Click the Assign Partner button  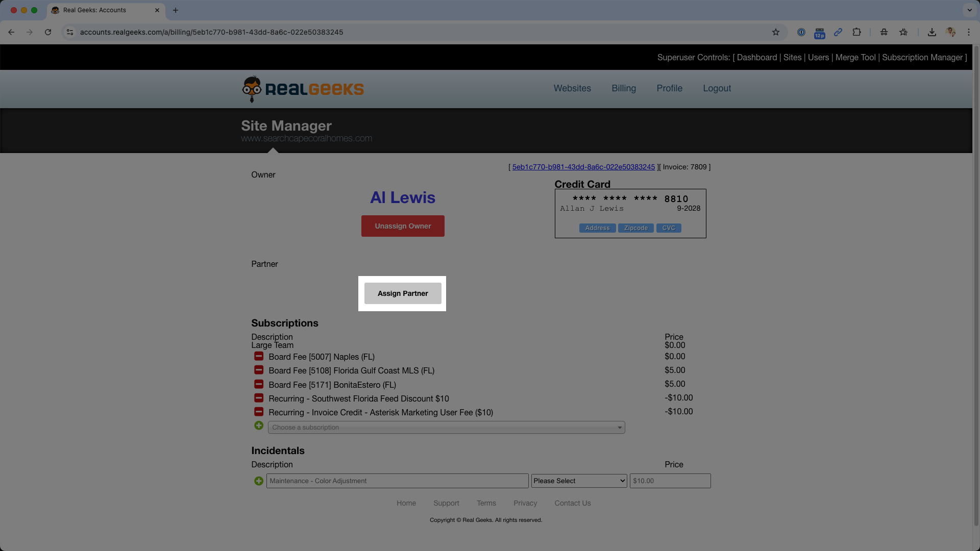402,293
